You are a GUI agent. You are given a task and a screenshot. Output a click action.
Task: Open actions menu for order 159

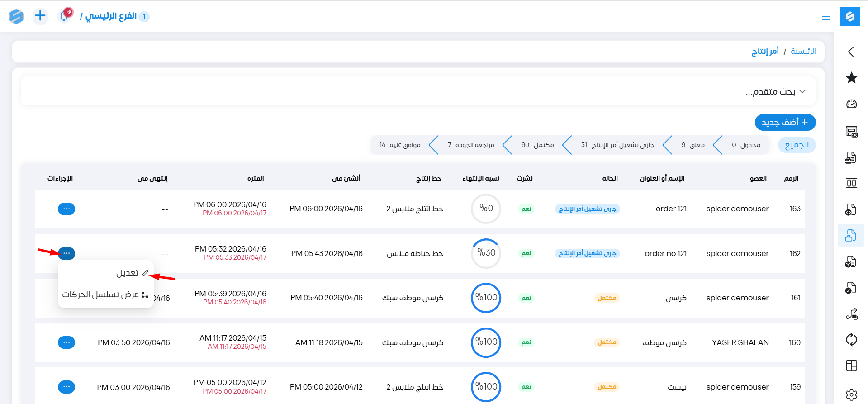[66, 387]
